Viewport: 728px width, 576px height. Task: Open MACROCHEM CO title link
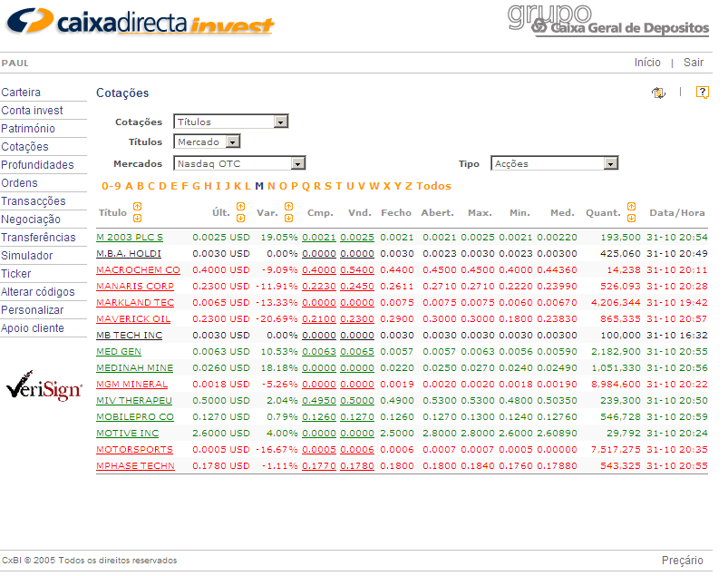[138, 270]
